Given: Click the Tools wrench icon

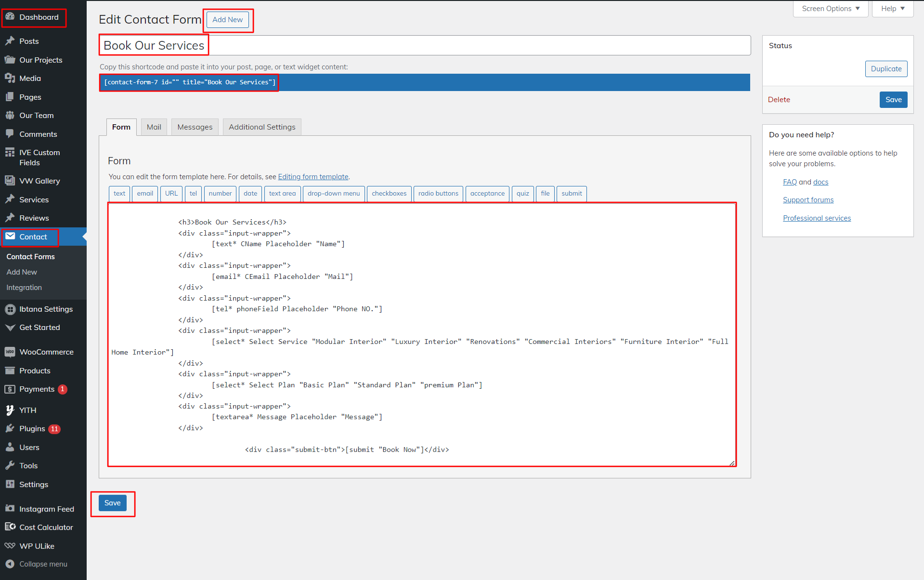Looking at the screenshot, I should pyautogui.click(x=10, y=466).
